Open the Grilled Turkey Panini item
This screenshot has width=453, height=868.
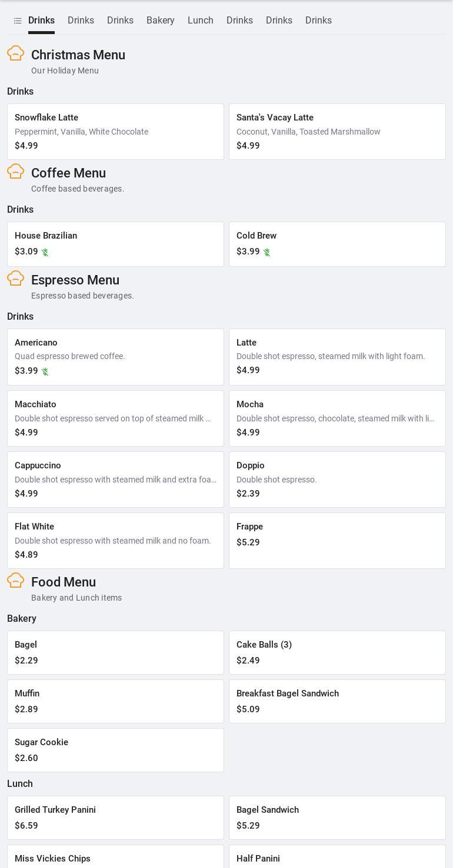[x=115, y=817]
